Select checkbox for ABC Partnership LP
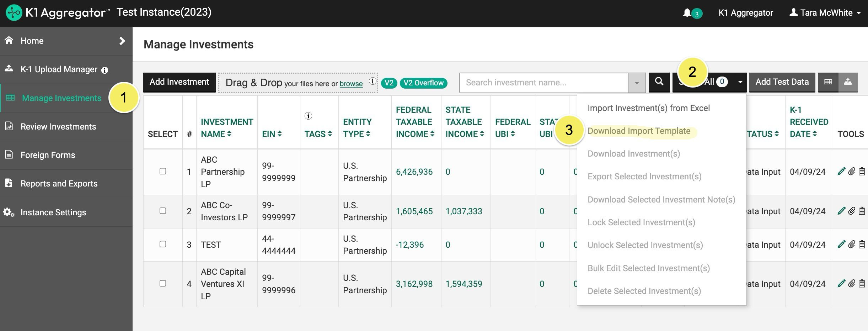Image resolution: width=868 pixels, height=331 pixels. click(x=163, y=171)
